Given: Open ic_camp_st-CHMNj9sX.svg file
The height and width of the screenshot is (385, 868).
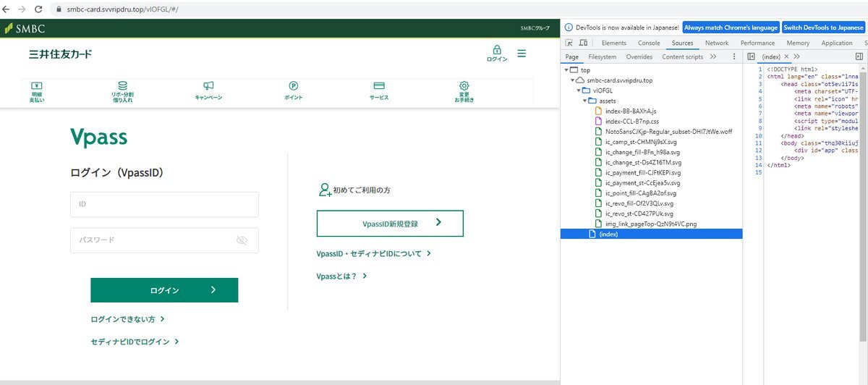Looking at the screenshot, I should tap(641, 142).
